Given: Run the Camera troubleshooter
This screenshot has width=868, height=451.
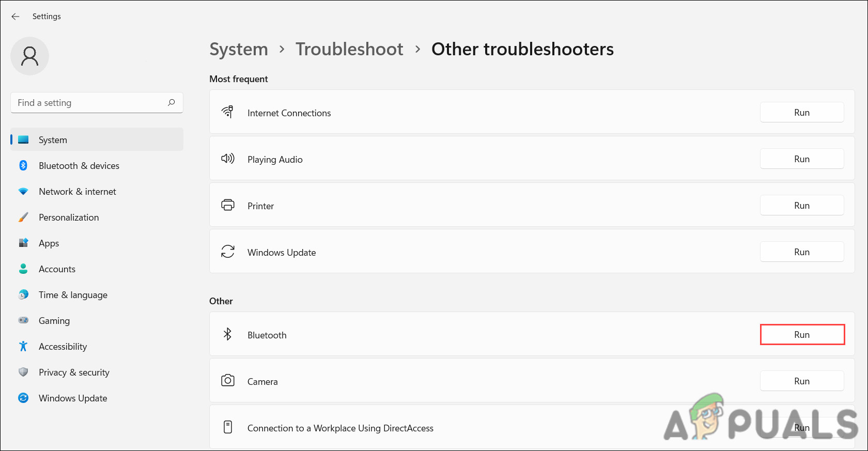Looking at the screenshot, I should pos(802,381).
